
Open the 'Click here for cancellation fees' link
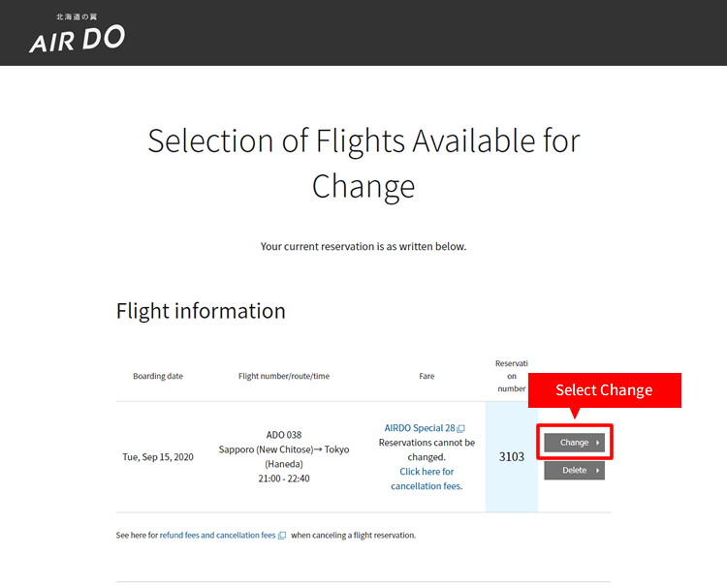tap(427, 479)
